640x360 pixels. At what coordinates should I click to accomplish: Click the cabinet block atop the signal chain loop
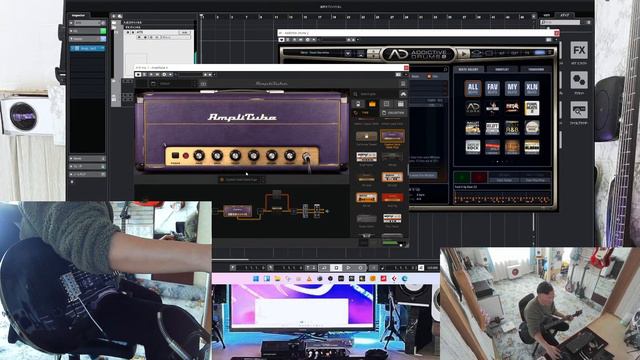pos(277,194)
